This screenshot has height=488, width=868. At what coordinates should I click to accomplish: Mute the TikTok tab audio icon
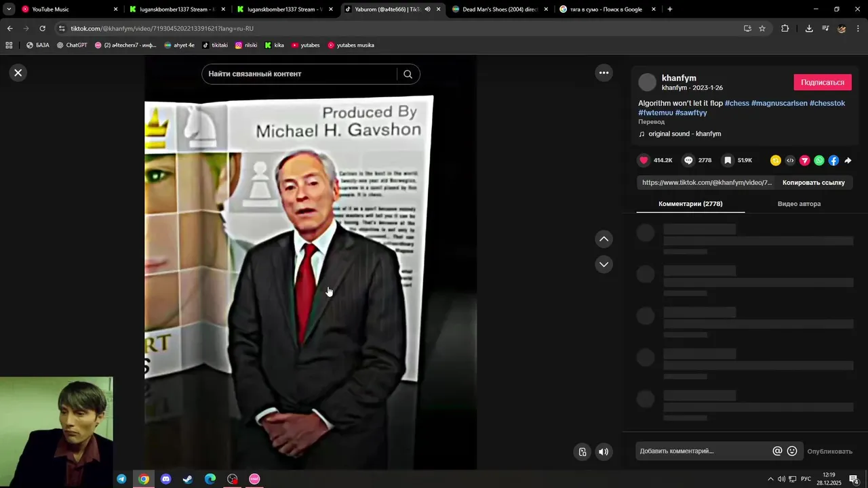[427, 9]
